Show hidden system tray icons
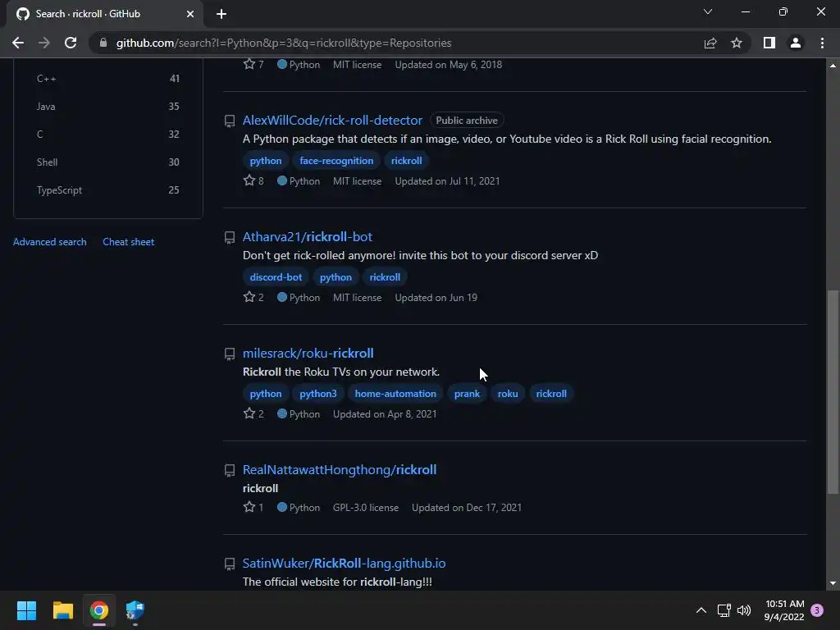This screenshot has height=630, width=840. (701, 610)
